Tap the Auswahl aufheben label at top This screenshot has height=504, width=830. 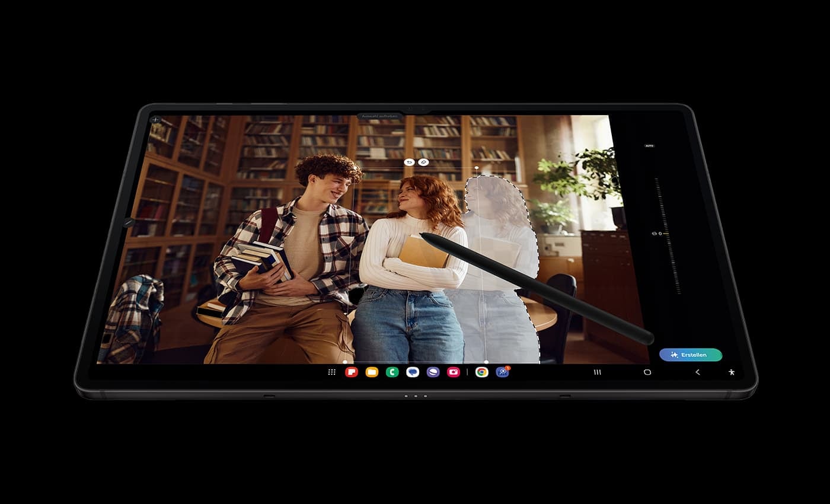[379, 117]
